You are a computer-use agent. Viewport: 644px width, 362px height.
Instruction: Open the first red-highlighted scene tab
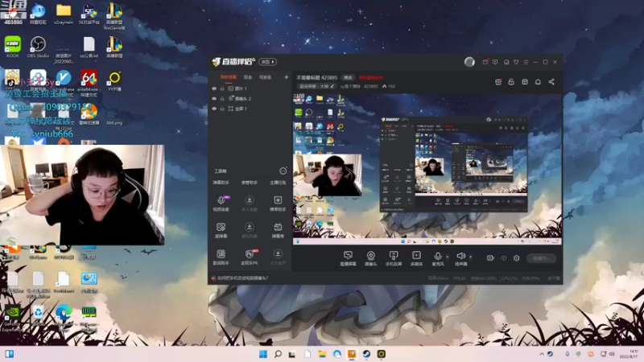(x=228, y=77)
